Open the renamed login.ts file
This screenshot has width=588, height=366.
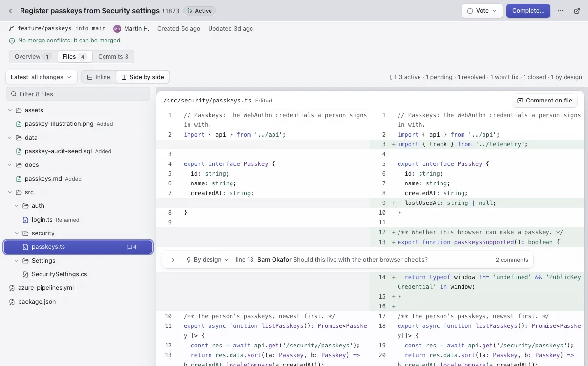42,220
